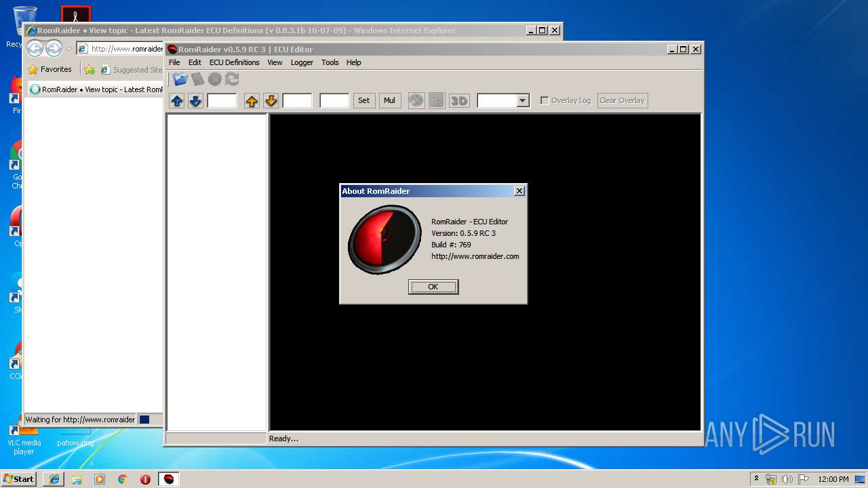
Task: Click the Build #: 769 text
Action: pyautogui.click(x=451, y=245)
